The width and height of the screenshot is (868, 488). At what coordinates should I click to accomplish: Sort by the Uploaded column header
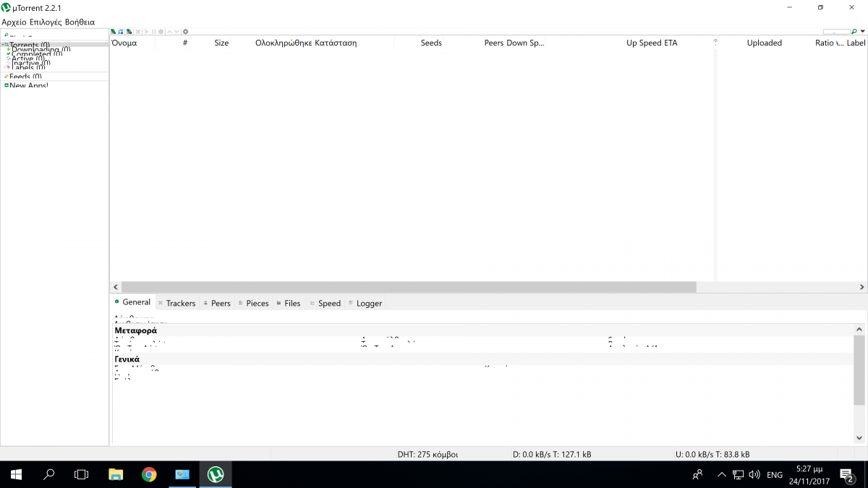click(x=765, y=43)
